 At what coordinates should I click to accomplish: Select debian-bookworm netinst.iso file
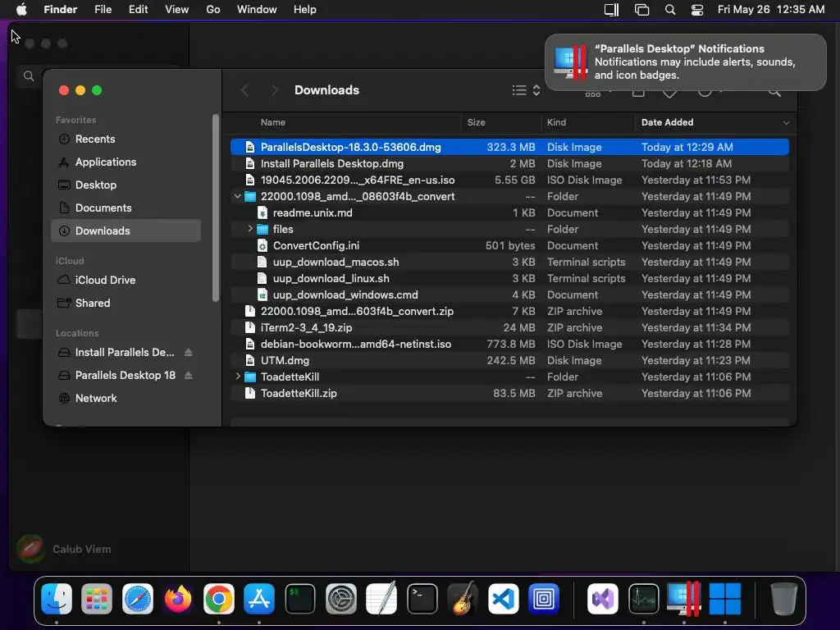coord(509,344)
